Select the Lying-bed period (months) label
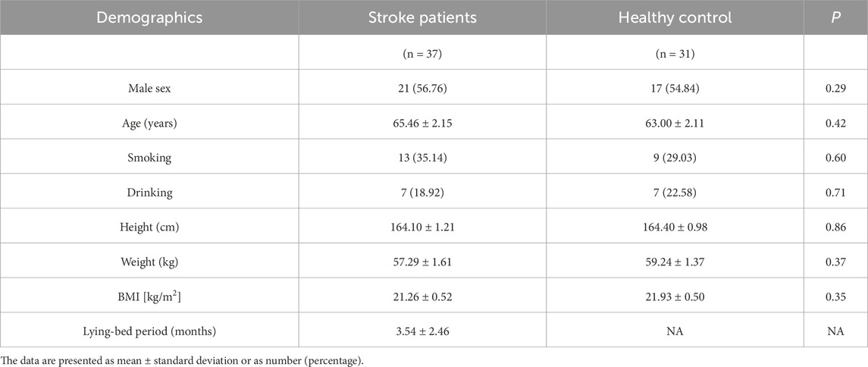This screenshot has width=868, height=367. tap(149, 331)
